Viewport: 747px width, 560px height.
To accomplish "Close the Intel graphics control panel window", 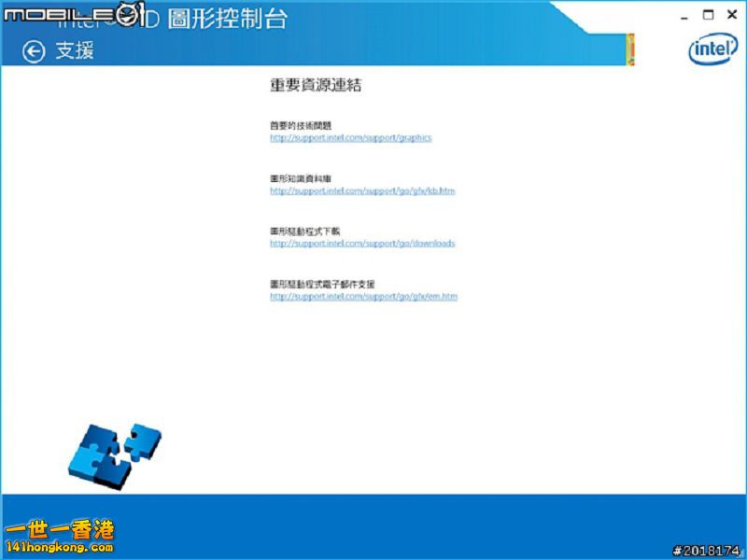I will click(732, 15).
